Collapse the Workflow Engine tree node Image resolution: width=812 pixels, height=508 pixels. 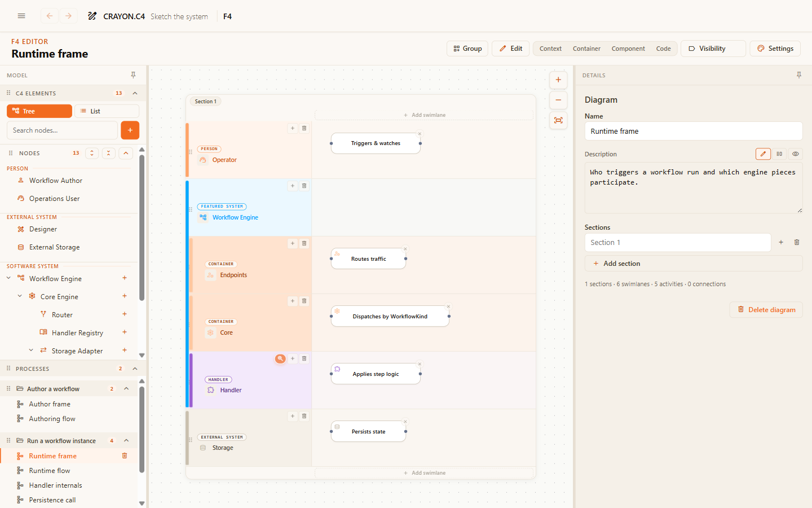pos(8,278)
